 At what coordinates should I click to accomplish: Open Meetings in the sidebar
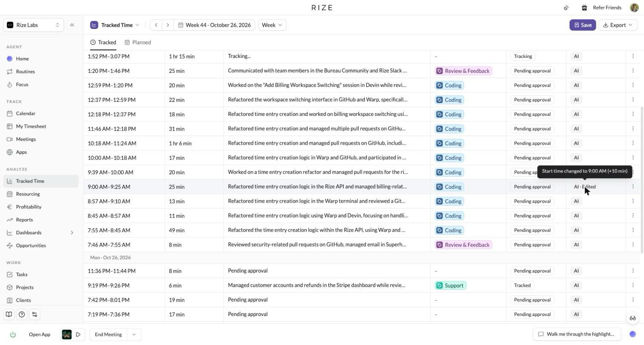40,139
